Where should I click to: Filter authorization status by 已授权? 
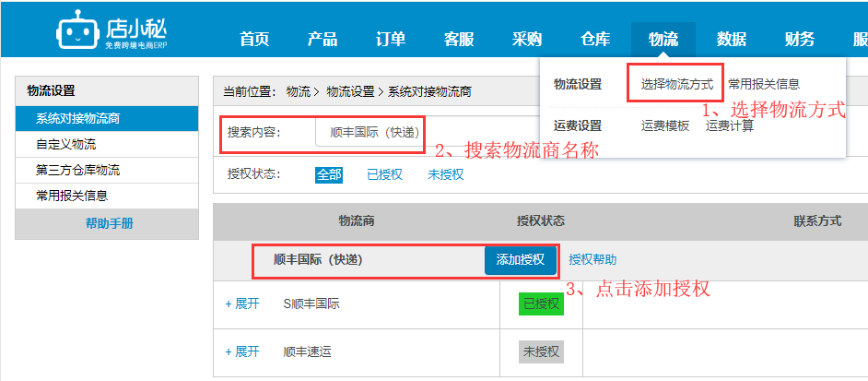point(384,174)
